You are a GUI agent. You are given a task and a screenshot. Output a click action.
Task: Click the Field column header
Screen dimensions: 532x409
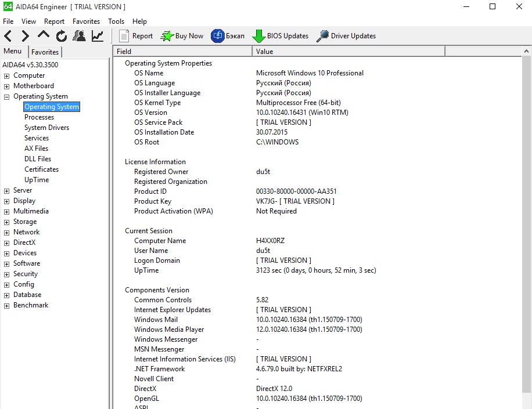182,51
